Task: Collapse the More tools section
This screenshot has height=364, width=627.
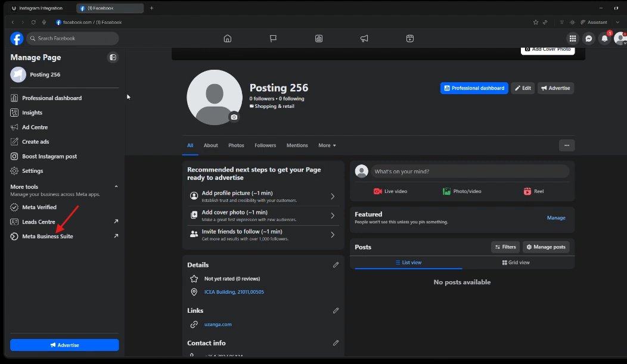Action: [x=116, y=186]
